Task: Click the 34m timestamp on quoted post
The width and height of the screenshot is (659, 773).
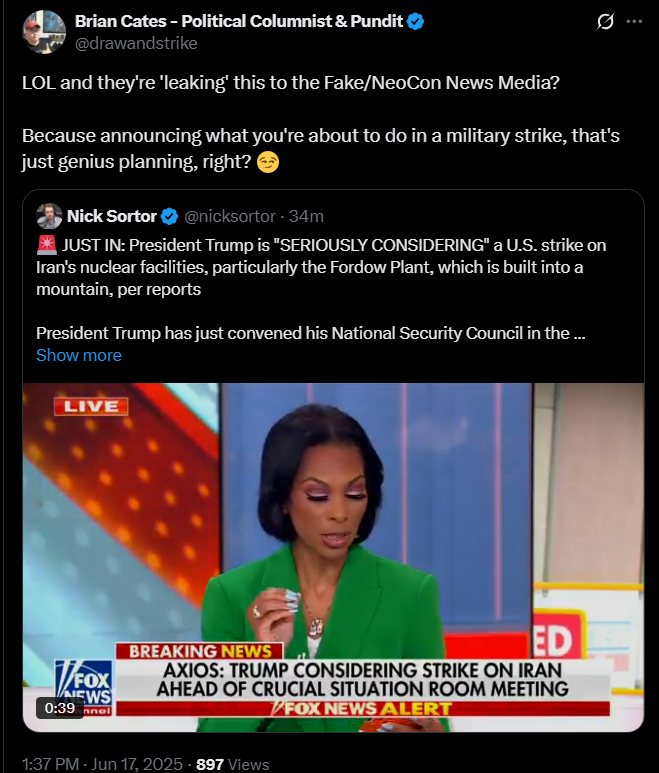Action: point(306,216)
